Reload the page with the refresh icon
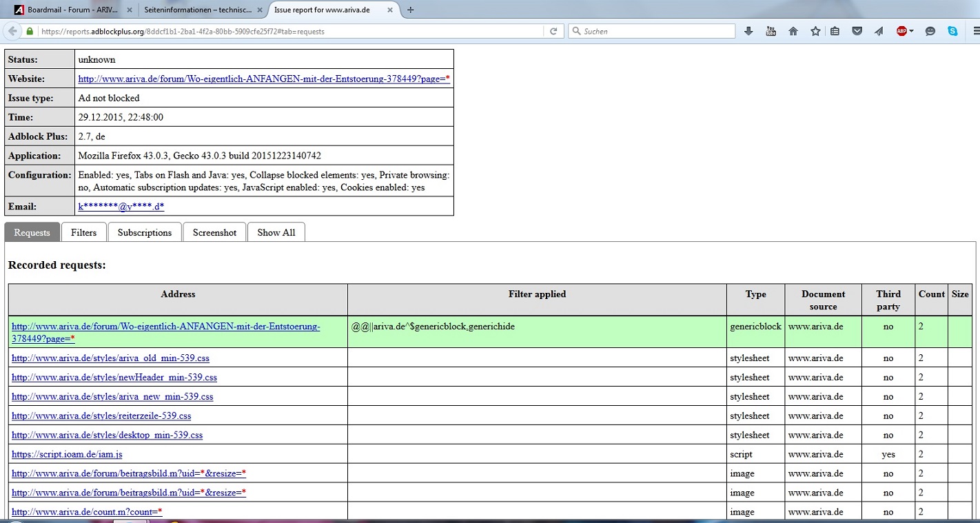The height and width of the screenshot is (523, 980). click(x=553, y=31)
